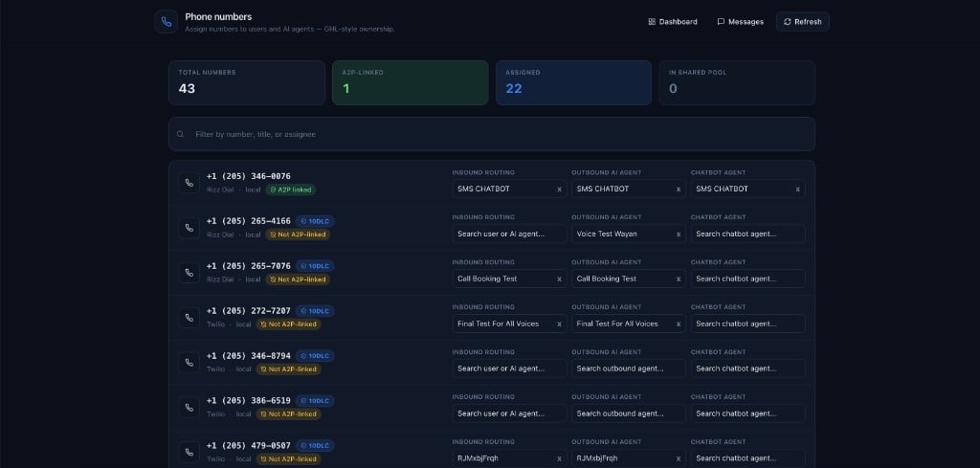
Task: Click phone icon for +1 (205) 479-0507
Action: tap(189, 453)
